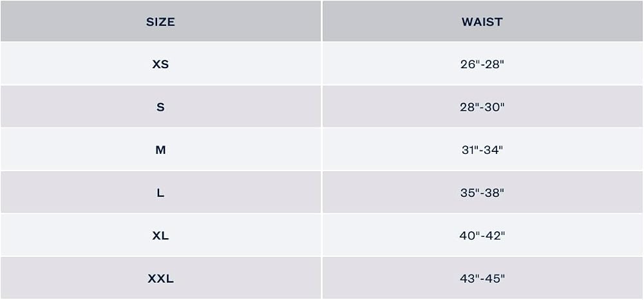Choose the waist cell for size XS
This screenshot has width=644, height=300.
click(x=482, y=64)
